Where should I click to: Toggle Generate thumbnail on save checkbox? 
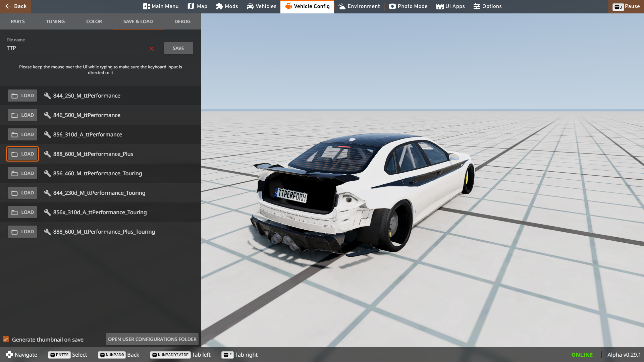tap(6, 339)
